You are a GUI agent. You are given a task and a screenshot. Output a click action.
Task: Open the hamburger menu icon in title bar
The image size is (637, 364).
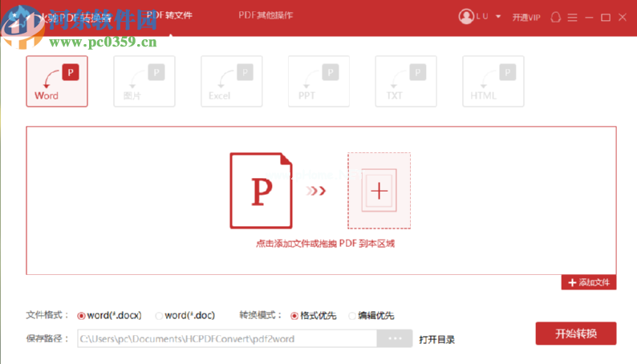click(x=572, y=18)
